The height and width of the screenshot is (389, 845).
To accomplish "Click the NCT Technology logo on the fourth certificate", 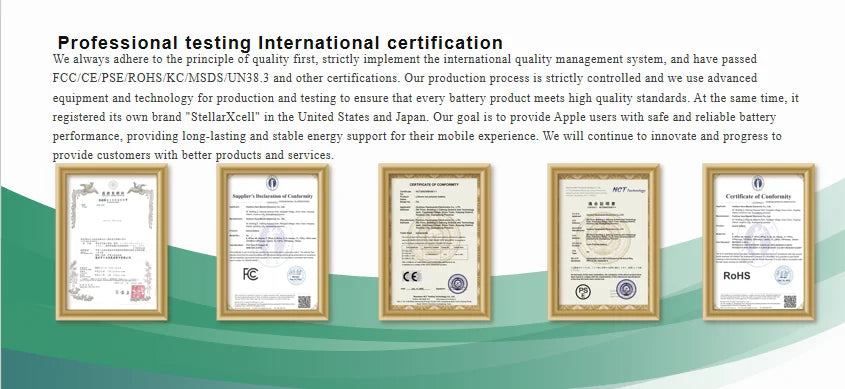I will (x=628, y=190).
